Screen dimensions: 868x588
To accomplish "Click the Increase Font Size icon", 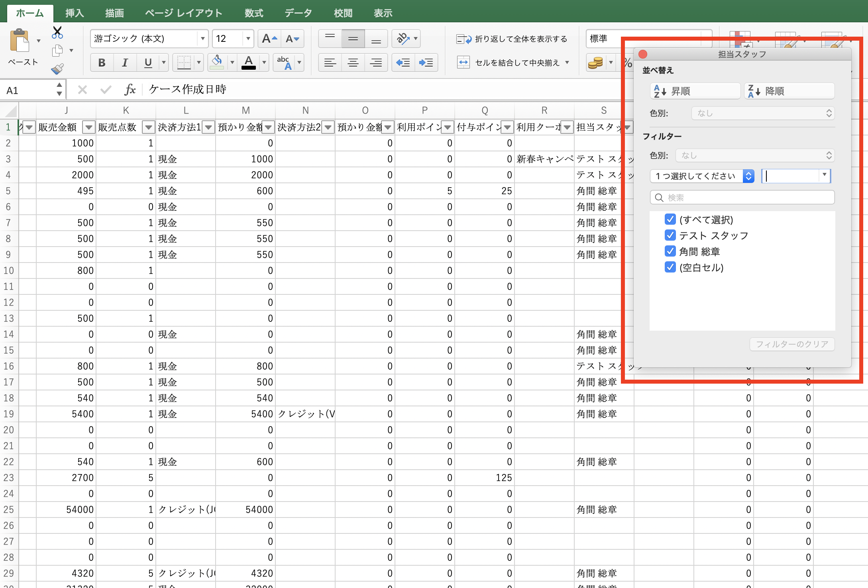I will (x=269, y=39).
